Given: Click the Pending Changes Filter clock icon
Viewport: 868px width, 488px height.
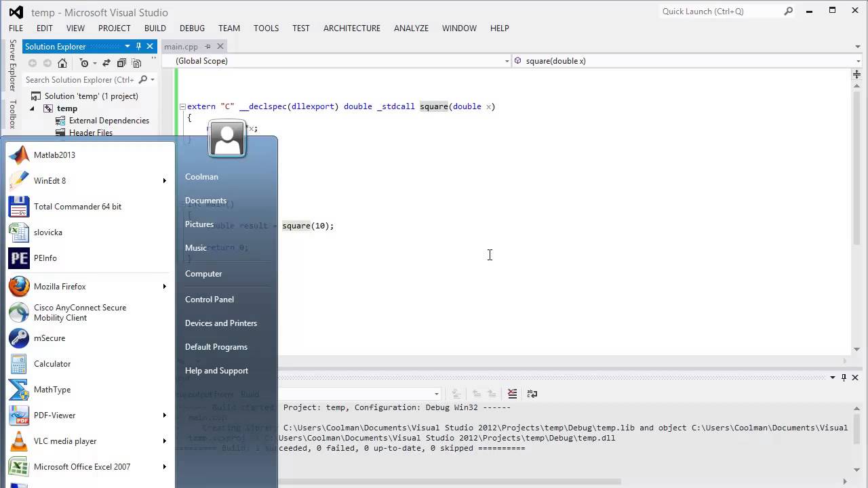Looking at the screenshot, I should [x=84, y=63].
